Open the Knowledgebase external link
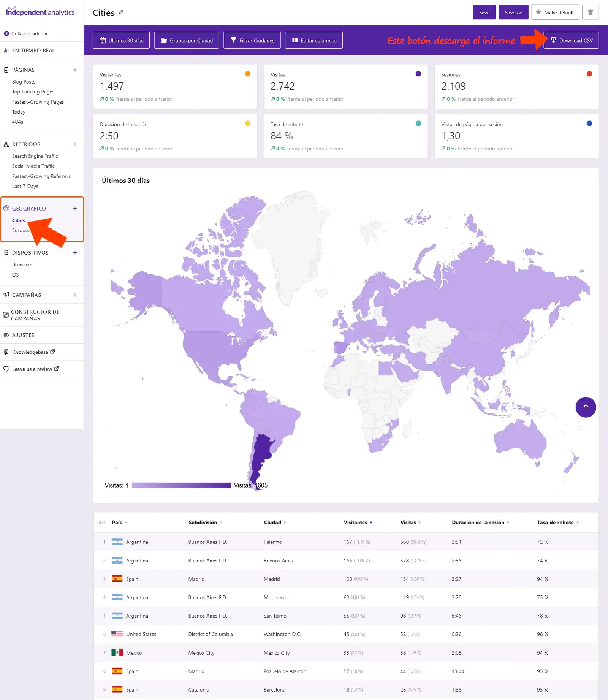The height and width of the screenshot is (700, 608). (33, 352)
